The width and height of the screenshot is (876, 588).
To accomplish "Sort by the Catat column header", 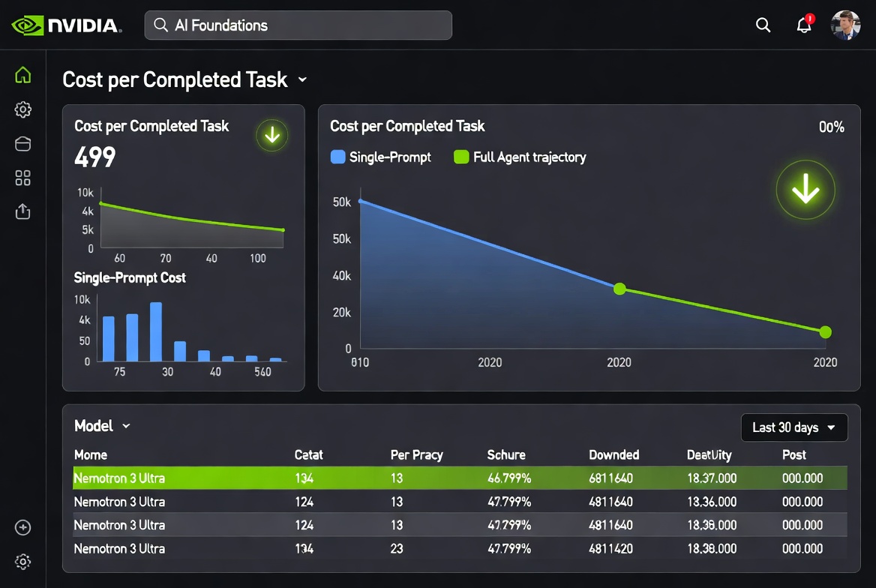I will [x=308, y=455].
